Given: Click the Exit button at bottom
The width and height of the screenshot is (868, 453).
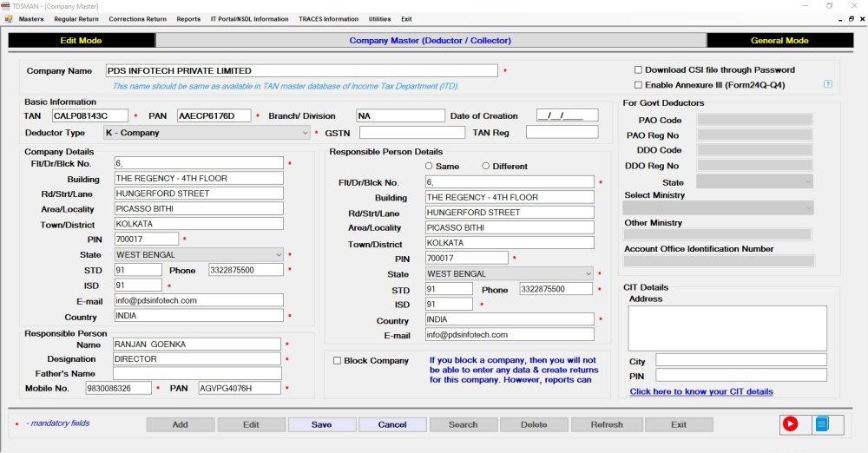Looking at the screenshot, I should pos(679,424).
